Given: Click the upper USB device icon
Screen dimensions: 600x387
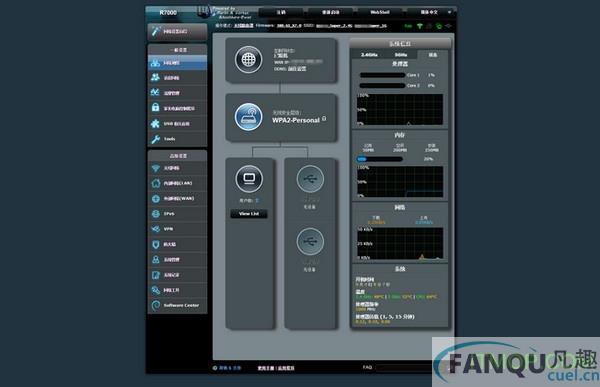Looking at the screenshot, I should (x=310, y=179).
